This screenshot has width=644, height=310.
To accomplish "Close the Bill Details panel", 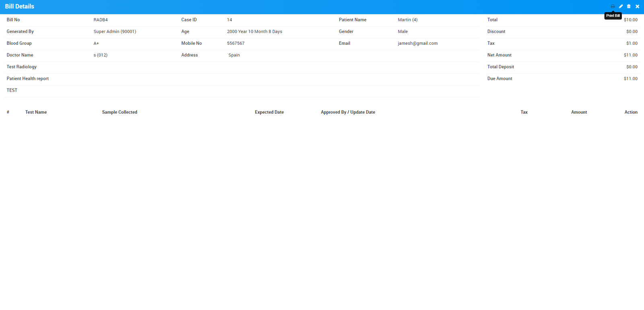I will (637, 6).
